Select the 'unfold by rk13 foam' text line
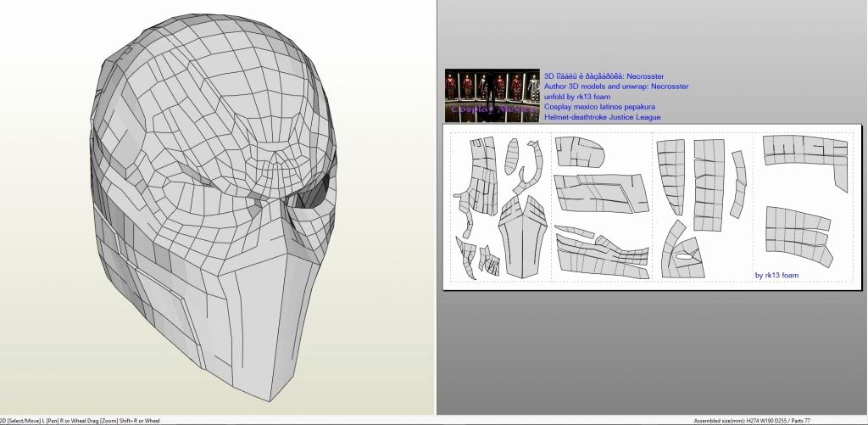This screenshot has width=868, height=425. coord(576,97)
